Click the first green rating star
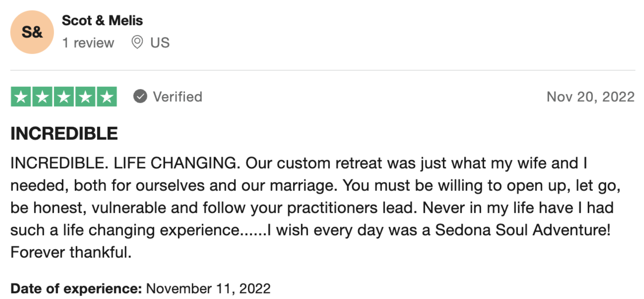The width and height of the screenshot is (644, 299). point(21,97)
